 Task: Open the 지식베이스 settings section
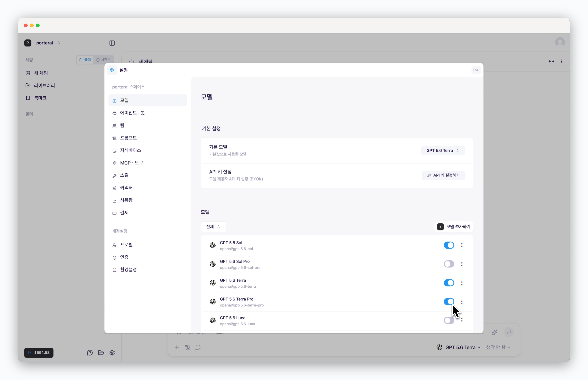click(x=148, y=151)
